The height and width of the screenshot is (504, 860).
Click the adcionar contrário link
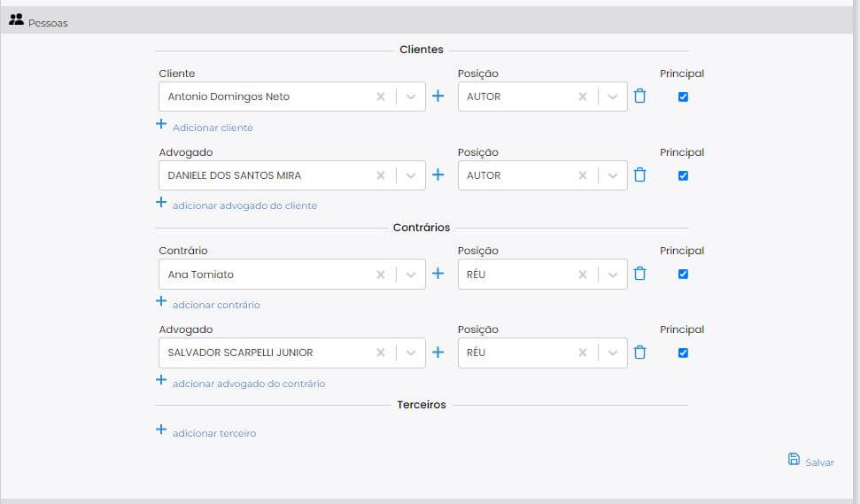click(x=216, y=305)
